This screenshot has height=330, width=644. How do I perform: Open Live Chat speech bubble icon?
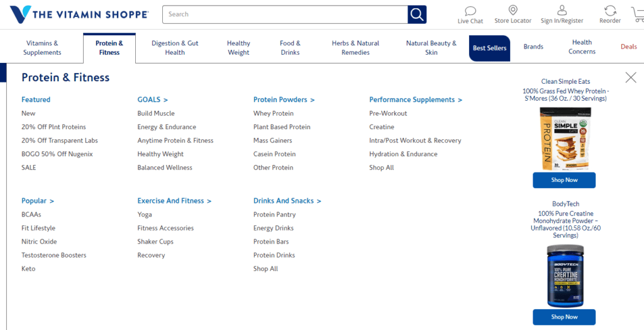[x=470, y=10]
